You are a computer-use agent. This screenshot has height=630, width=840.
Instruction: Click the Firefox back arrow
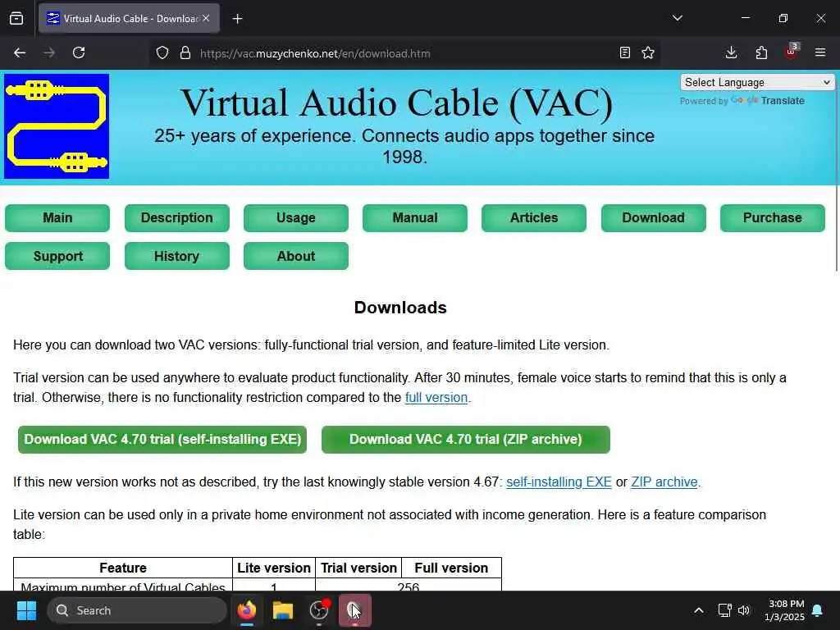tap(20, 53)
